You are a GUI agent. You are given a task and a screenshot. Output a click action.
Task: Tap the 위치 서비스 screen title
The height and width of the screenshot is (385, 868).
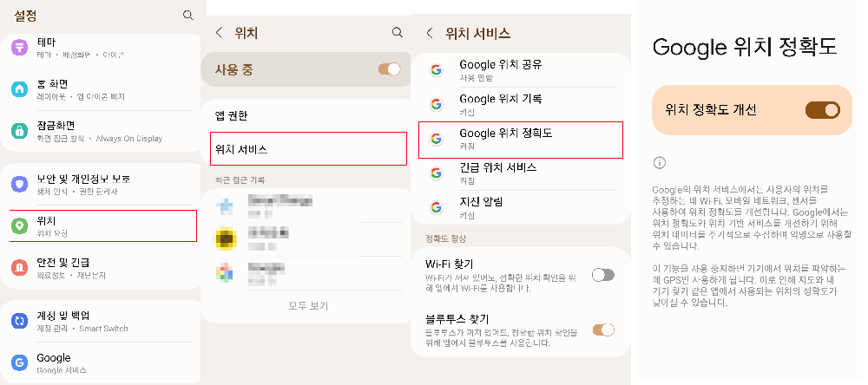point(477,33)
